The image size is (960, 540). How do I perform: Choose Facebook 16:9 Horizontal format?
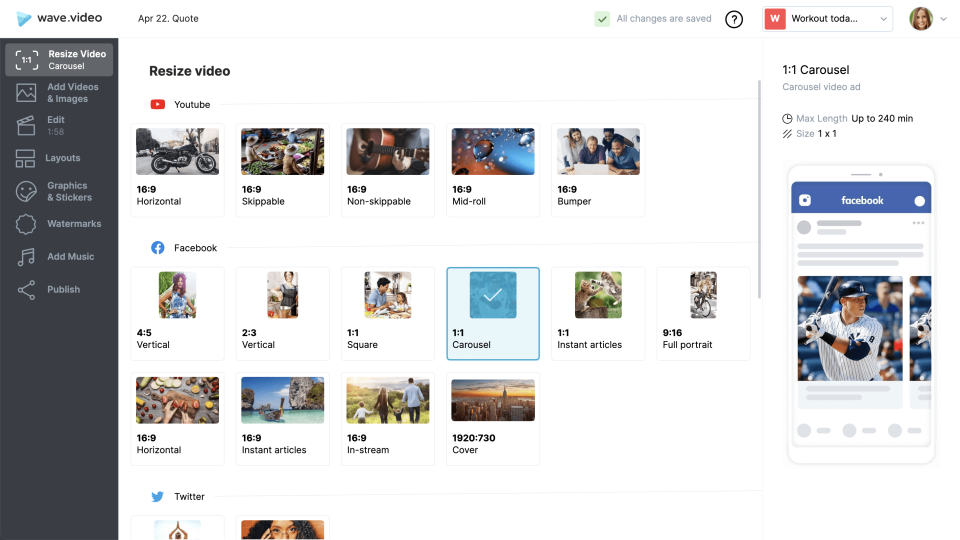(x=178, y=419)
